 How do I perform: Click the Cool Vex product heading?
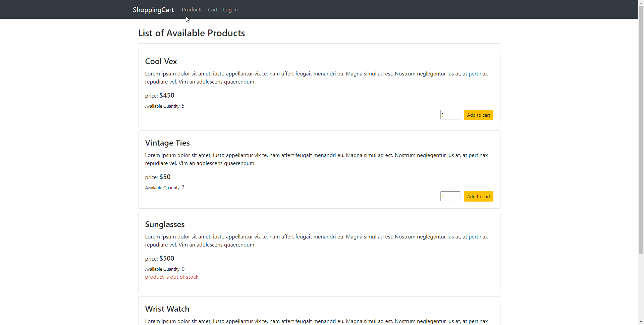161,61
